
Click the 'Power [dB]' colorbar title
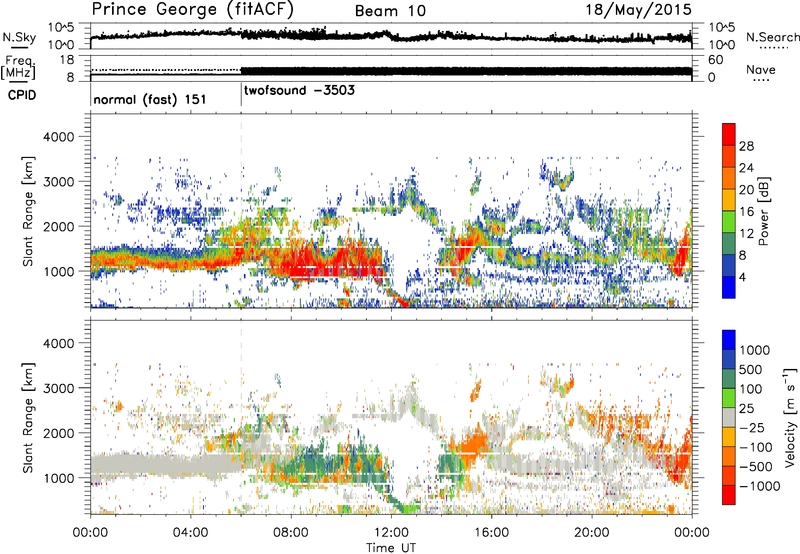pos(763,211)
